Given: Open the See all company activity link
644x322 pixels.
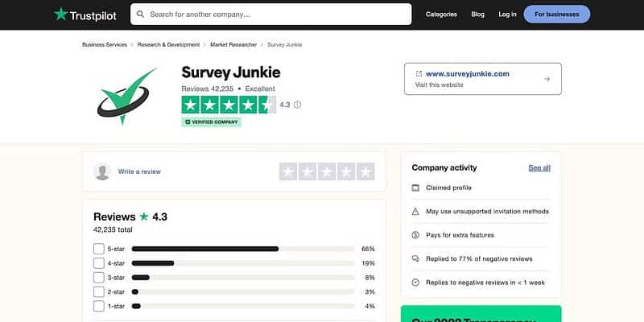Looking at the screenshot, I should click(539, 168).
